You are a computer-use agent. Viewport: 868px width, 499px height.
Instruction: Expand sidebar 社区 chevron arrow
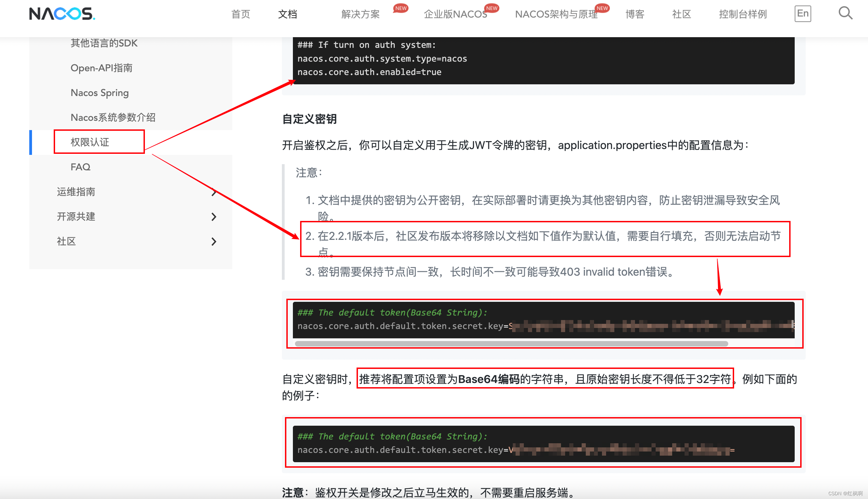coord(214,242)
